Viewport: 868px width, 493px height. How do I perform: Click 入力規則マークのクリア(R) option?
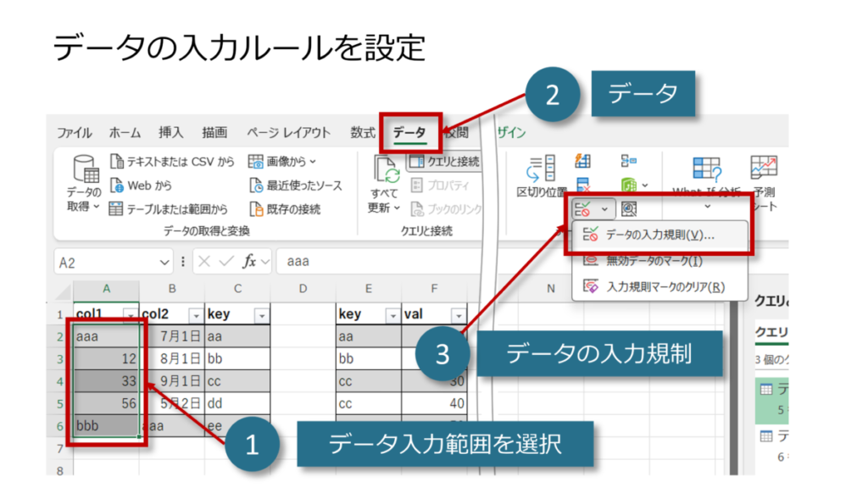tap(665, 286)
